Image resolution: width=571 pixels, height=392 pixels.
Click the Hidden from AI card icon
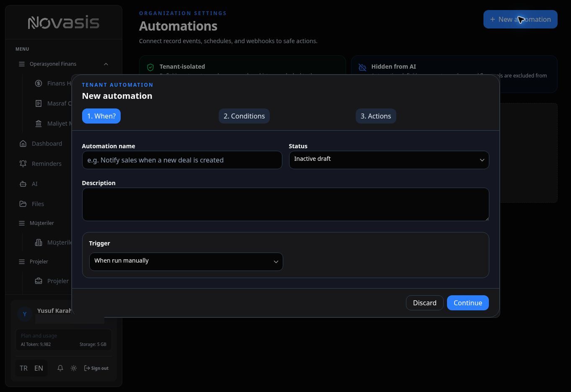[362, 67]
